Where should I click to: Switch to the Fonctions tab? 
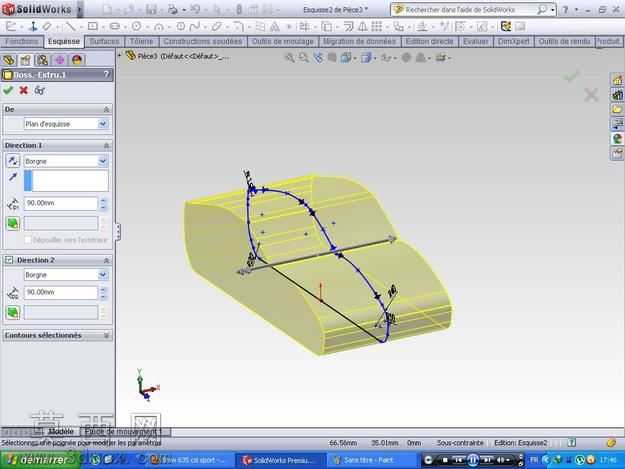pyautogui.click(x=22, y=41)
